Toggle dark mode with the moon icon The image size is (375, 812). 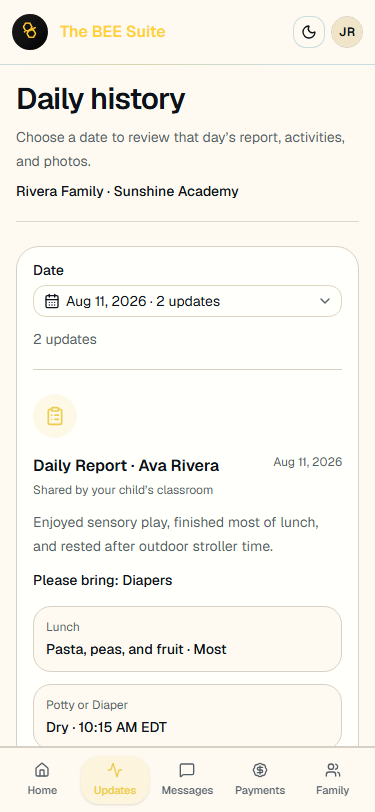tap(309, 32)
